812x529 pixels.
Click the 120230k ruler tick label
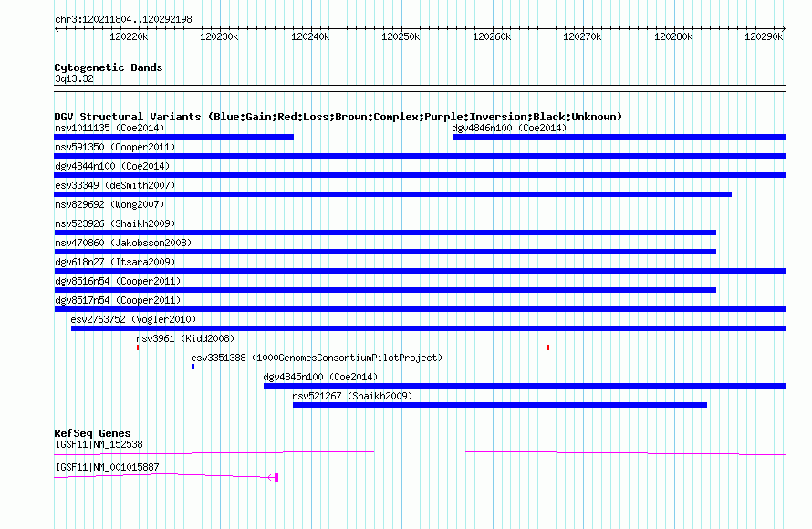pos(219,36)
